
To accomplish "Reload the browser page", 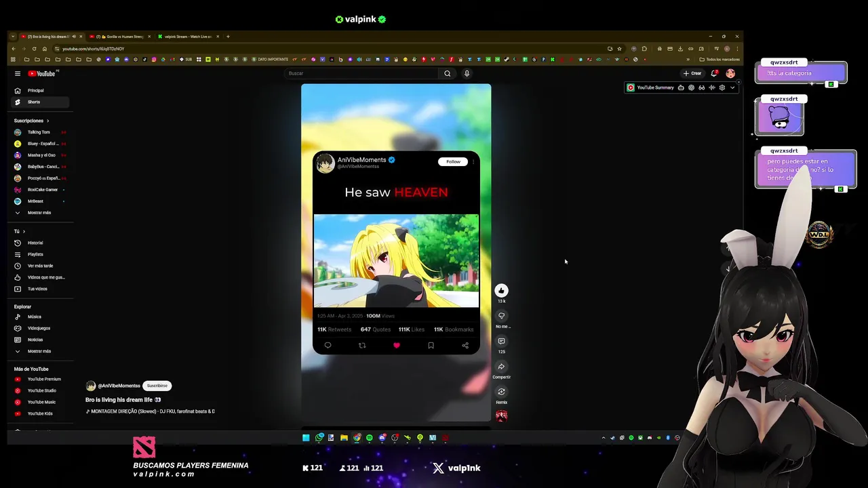I will 34,49.
